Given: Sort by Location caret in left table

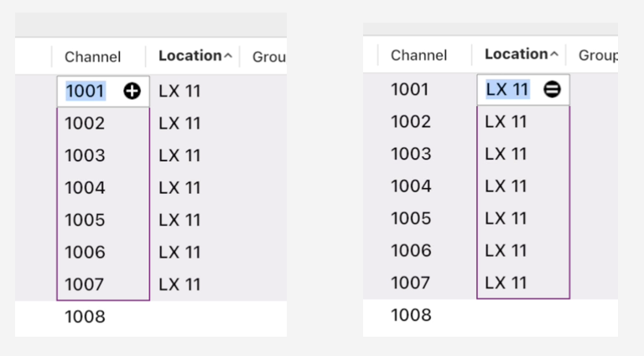Looking at the screenshot, I should [228, 56].
